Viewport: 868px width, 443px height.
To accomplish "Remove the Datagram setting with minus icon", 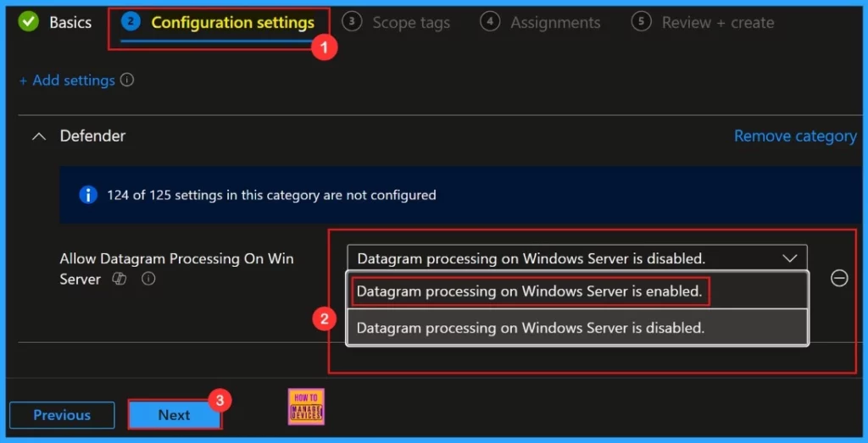I will tap(839, 278).
